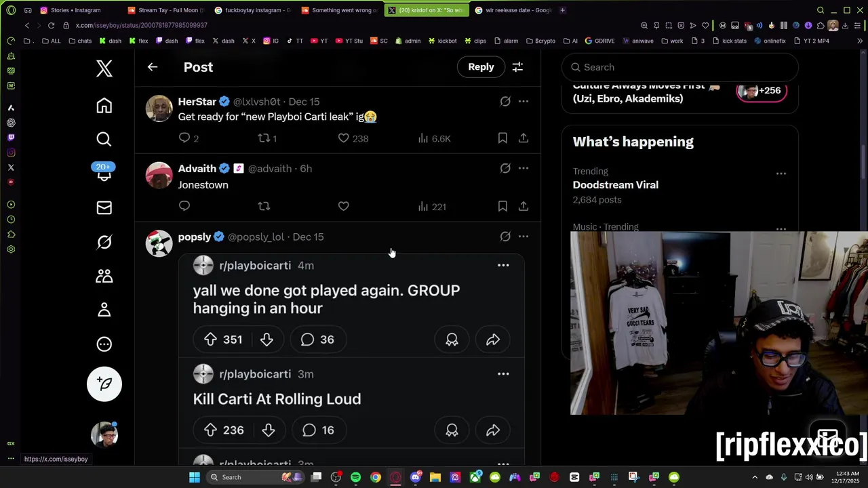The width and height of the screenshot is (868, 488).
Task: Open Notifications showing the 20+ badge
Action: (104, 173)
